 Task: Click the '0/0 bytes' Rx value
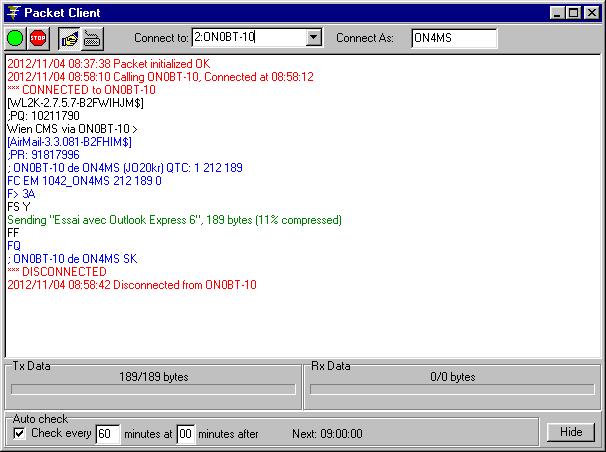pyautogui.click(x=453, y=377)
